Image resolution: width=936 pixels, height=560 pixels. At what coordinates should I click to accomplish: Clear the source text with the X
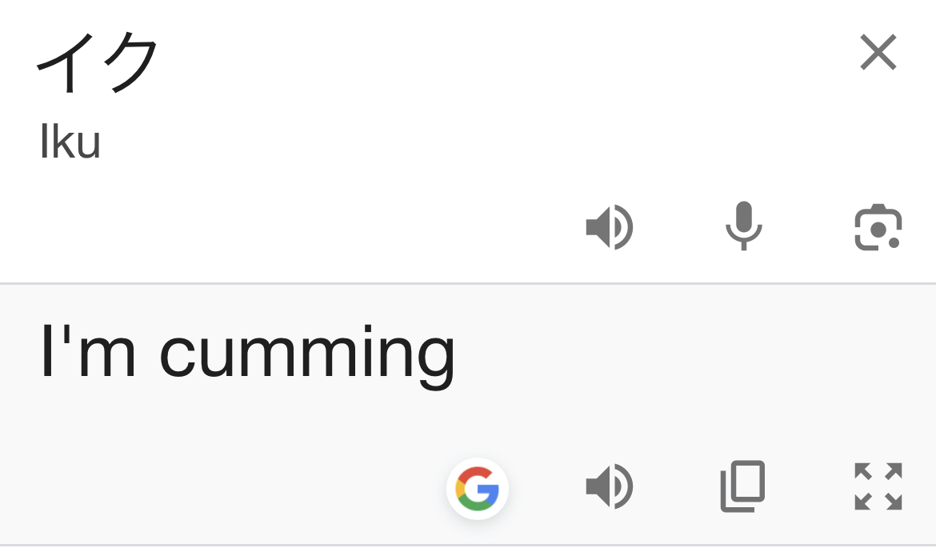coord(878,52)
